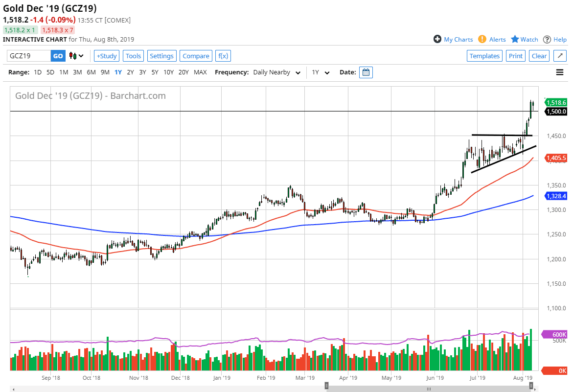
Task: Expand the 1Y period dropdown
Action: tap(321, 72)
